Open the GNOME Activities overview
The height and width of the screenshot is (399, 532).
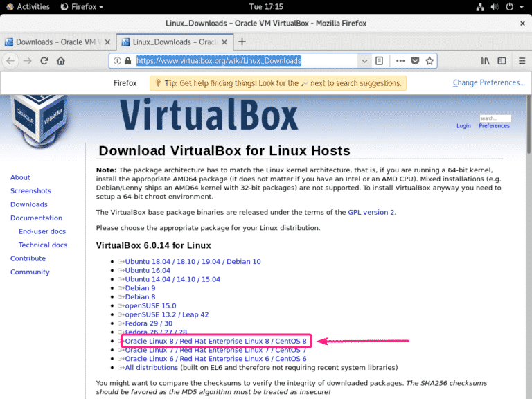(28, 6)
